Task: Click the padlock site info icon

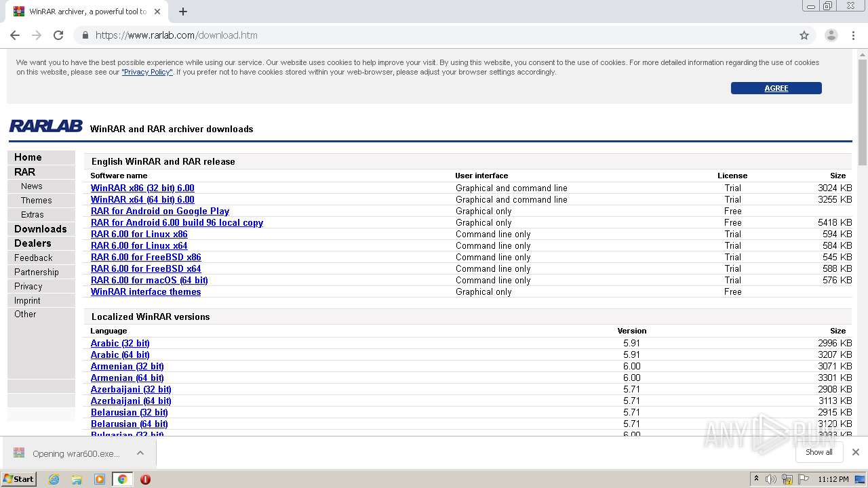Action: tap(85, 35)
